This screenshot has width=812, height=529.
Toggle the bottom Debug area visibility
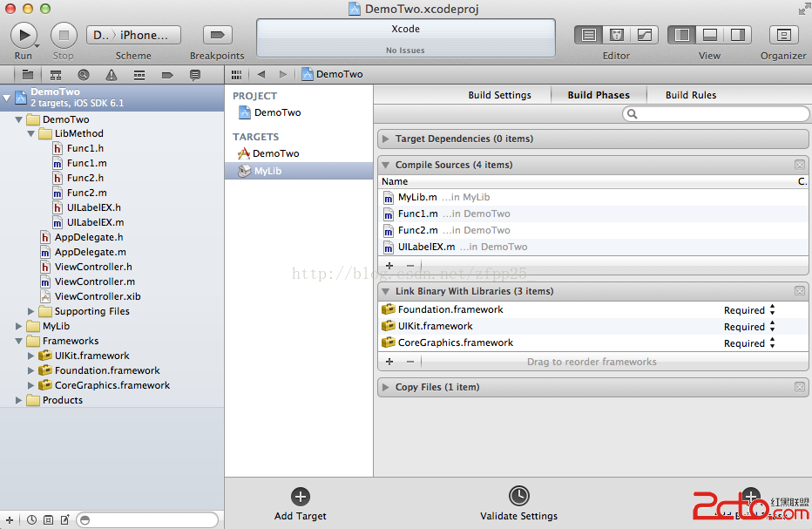(x=709, y=35)
